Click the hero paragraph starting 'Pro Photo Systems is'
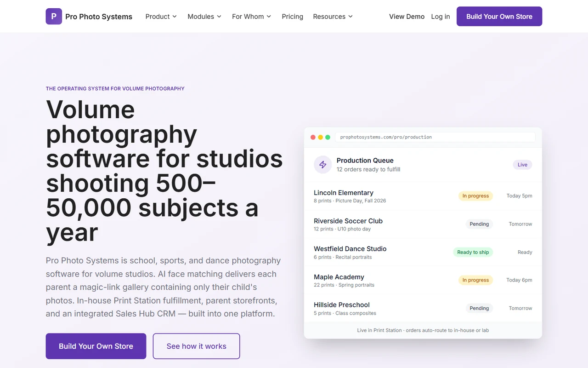The width and height of the screenshot is (588, 368). click(164, 287)
